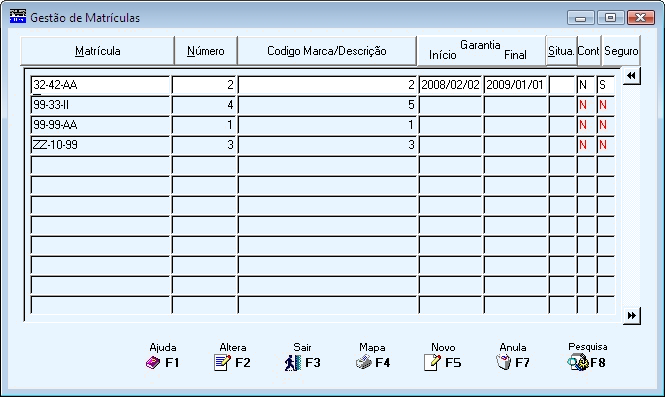Jump to first records with rewind arrow
Viewport: 665px width, 397px height.
631,76
